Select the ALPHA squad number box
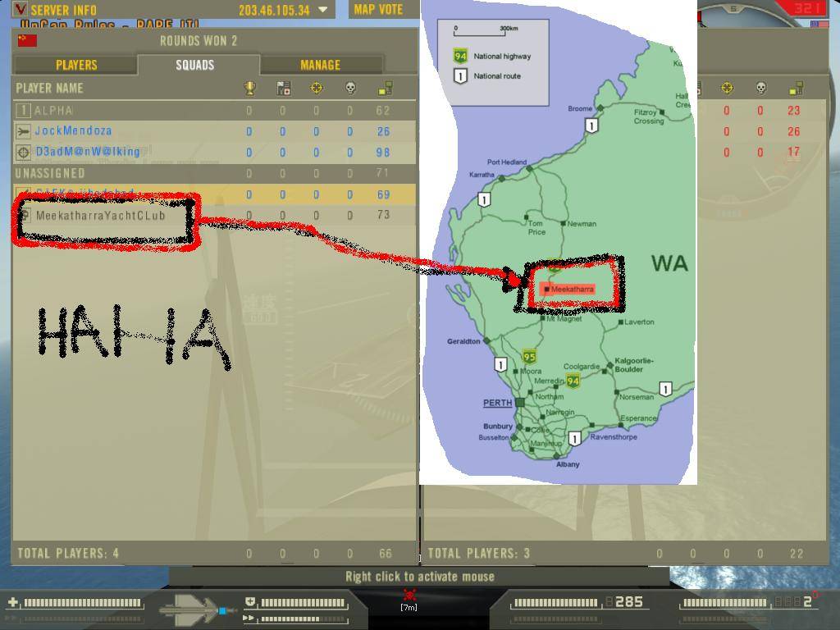840x630 pixels. click(x=23, y=110)
